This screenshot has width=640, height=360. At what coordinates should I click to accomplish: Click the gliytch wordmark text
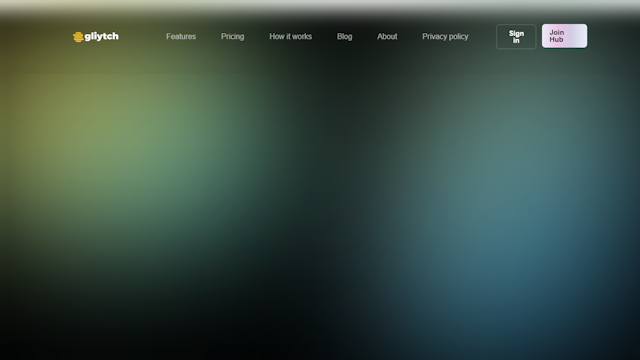click(x=102, y=36)
